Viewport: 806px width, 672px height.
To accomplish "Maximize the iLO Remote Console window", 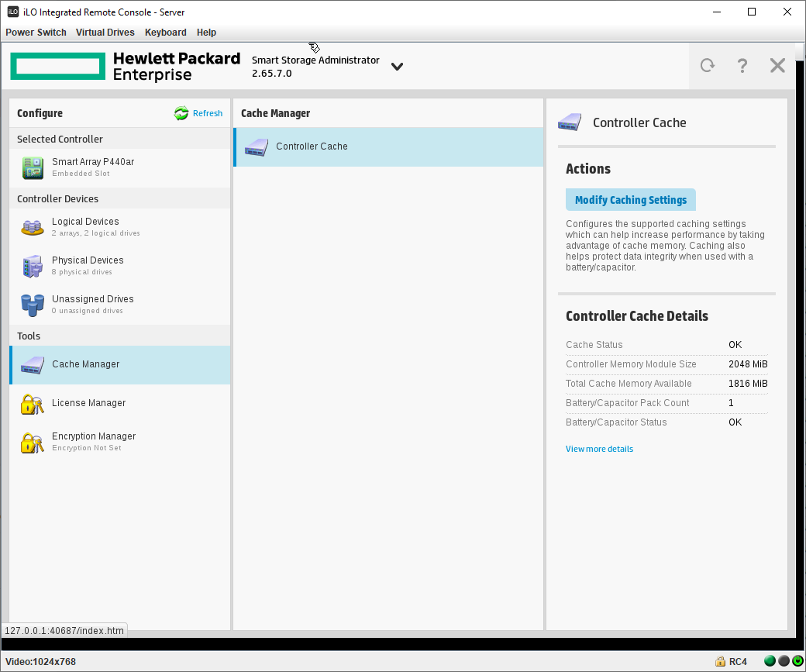I will [x=752, y=12].
